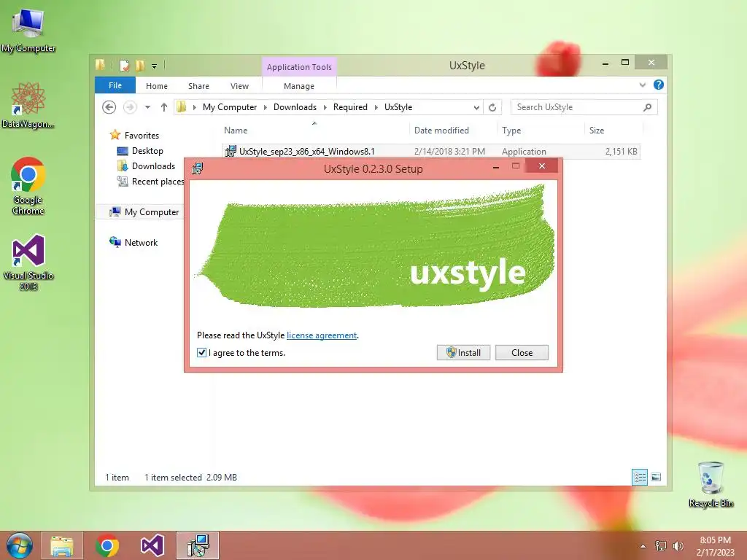Sort by the Type column header
This screenshot has width=747, height=560.
click(x=541, y=130)
